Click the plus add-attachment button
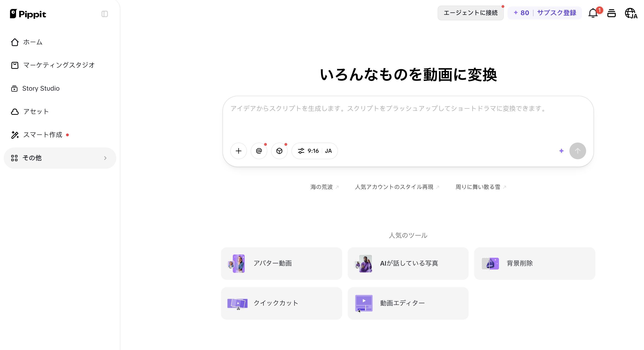The height and width of the screenshot is (350, 644). point(239,151)
